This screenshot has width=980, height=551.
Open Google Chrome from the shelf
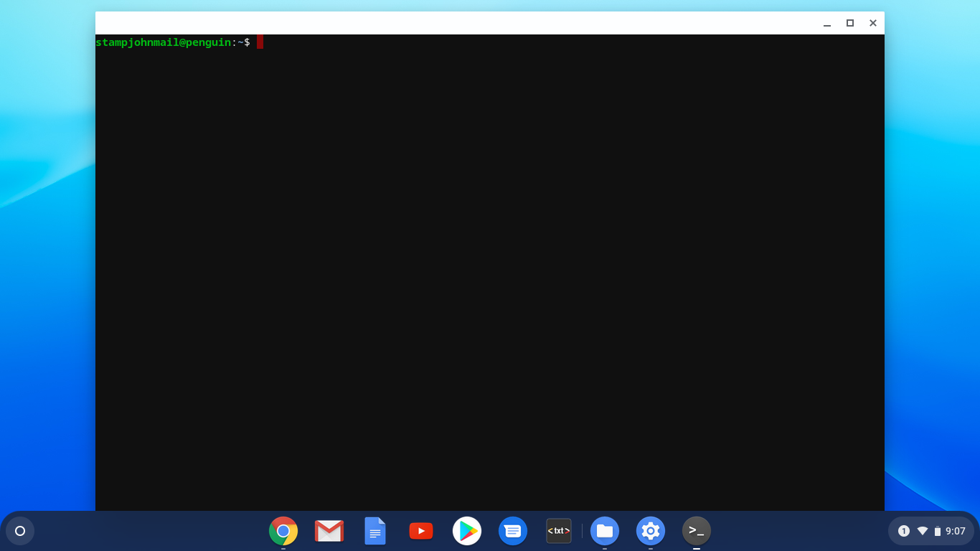pos(283,531)
